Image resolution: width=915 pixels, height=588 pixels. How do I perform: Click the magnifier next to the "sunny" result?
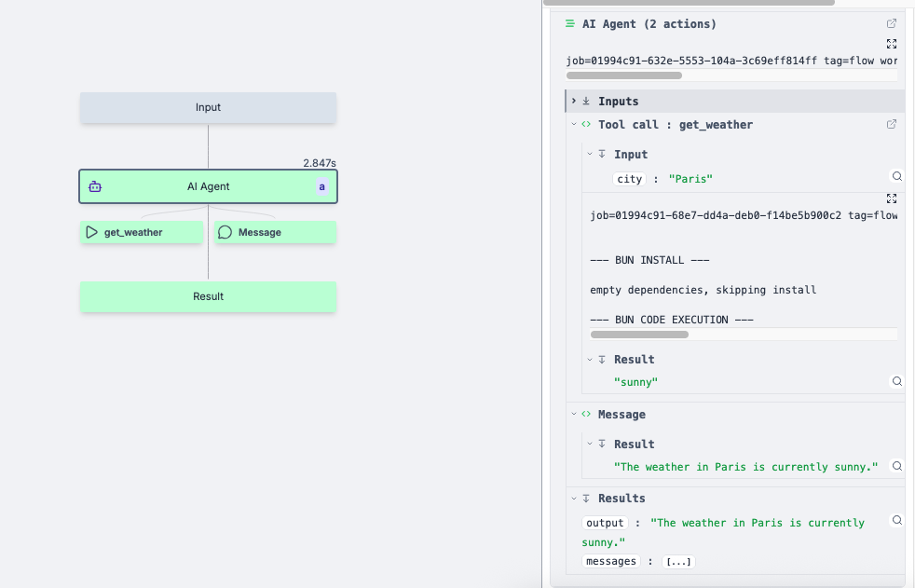[896, 380]
